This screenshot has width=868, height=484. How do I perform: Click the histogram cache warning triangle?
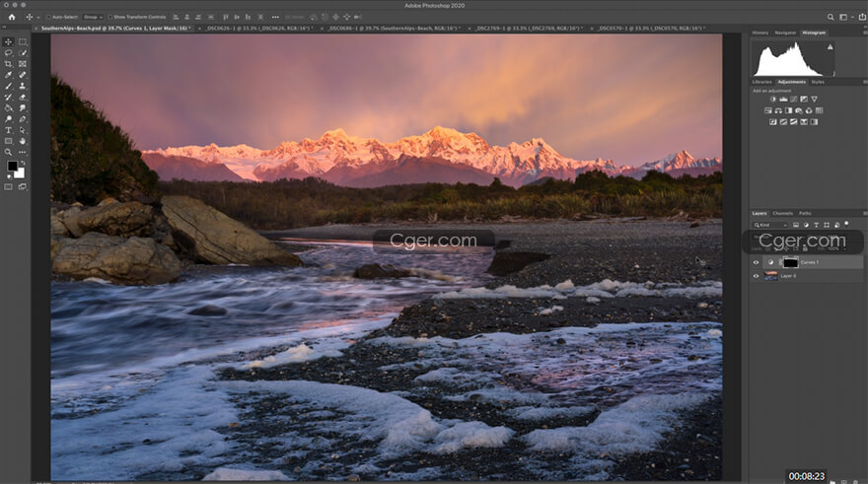(830, 45)
